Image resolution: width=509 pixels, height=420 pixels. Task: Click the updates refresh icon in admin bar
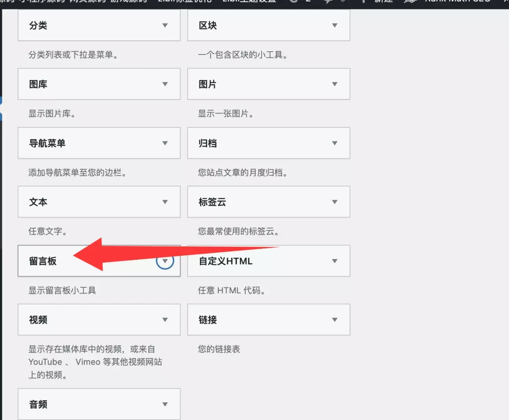click(x=293, y=2)
